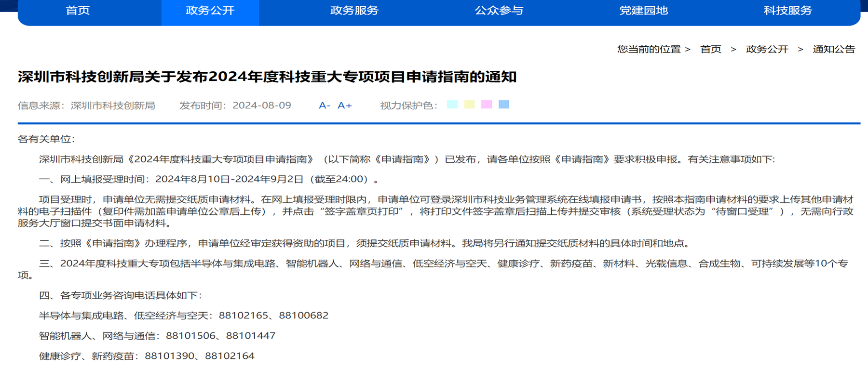Screen dimensions: 868x369
Task: Select the pale yellow eye-protection color
Action: [x=469, y=105]
